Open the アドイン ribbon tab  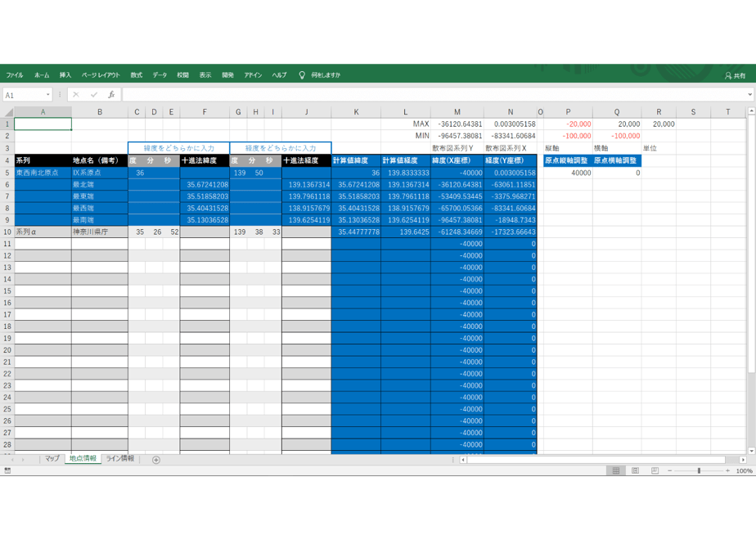tap(253, 75)
